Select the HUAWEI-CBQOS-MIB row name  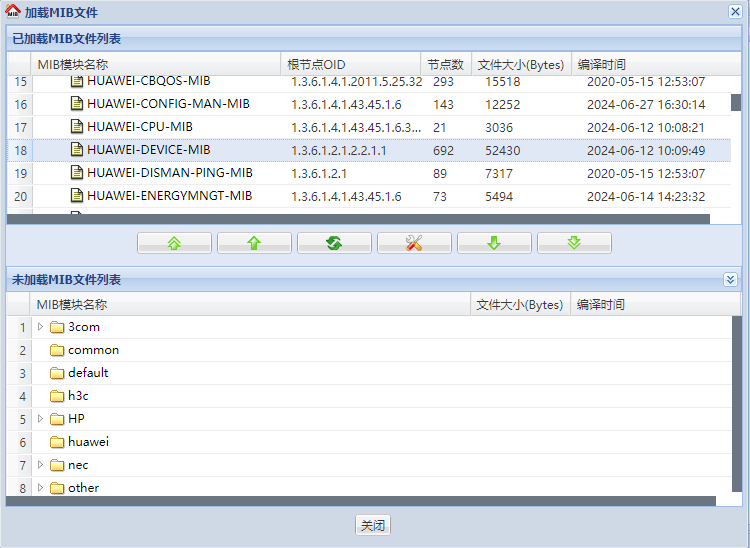148,81
